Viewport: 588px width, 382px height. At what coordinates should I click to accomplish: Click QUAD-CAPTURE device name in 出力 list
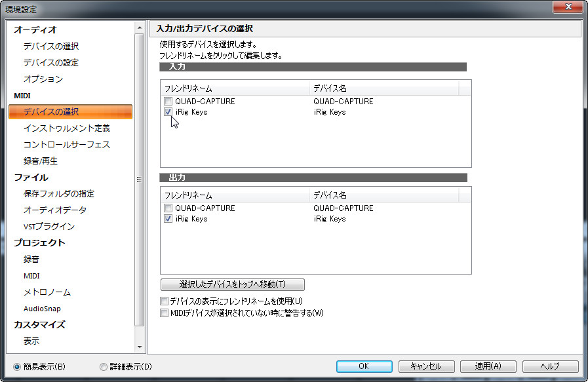pos(343,208)
